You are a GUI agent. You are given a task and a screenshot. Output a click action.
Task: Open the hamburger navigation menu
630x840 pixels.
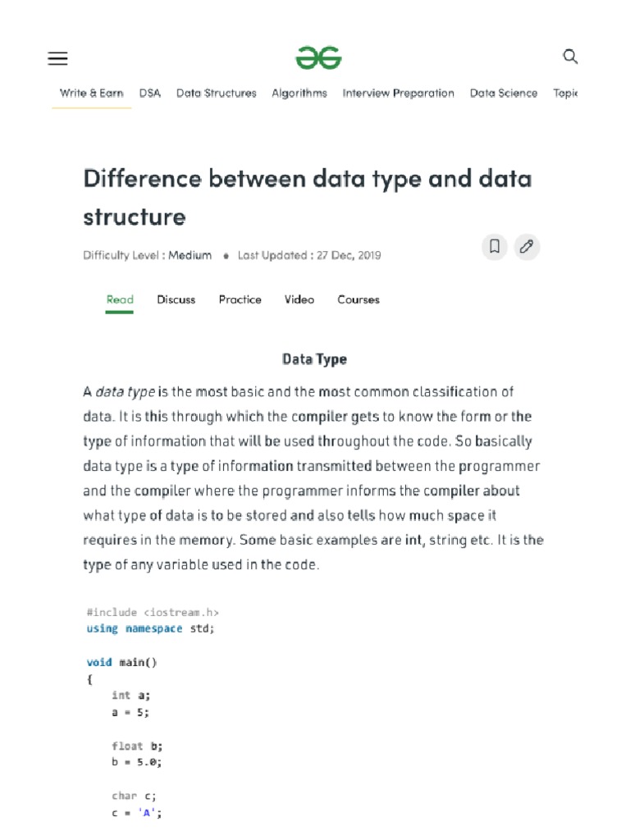(58, 58)
